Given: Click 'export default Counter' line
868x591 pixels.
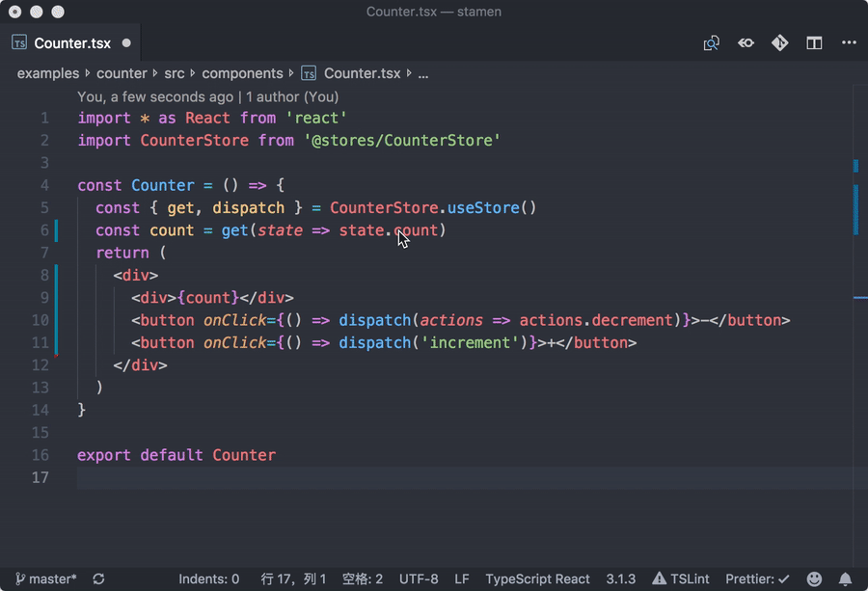Looking at the screenshot, I should click(x=176, y=455).
